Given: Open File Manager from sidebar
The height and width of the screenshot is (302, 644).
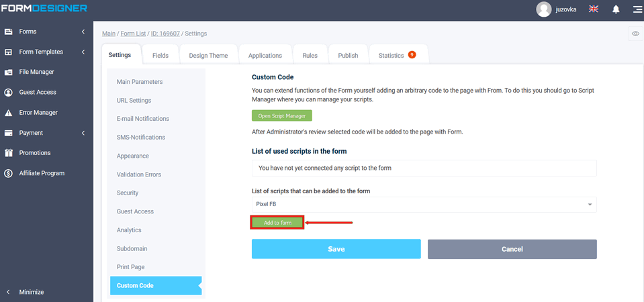Looking at the screenshot, I should coord(36,72).
